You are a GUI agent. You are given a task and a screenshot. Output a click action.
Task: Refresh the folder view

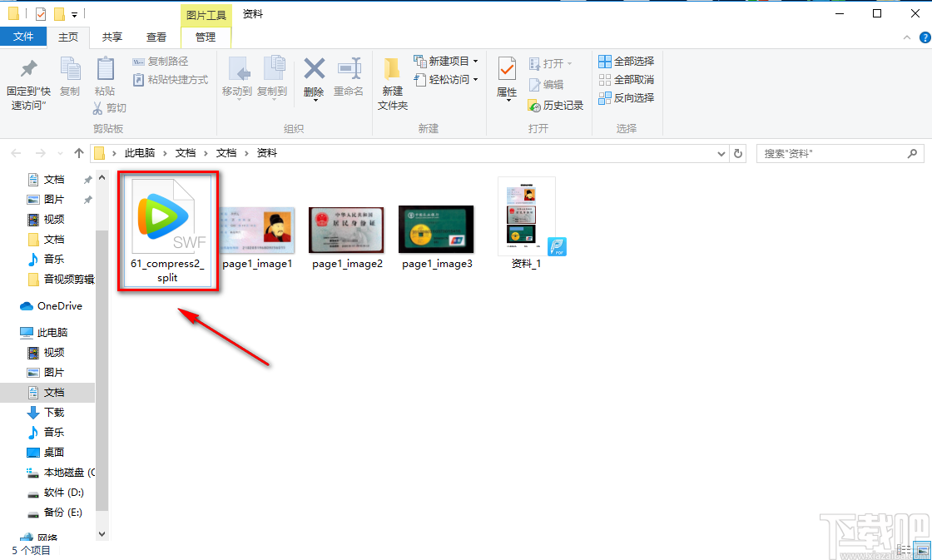739,153
